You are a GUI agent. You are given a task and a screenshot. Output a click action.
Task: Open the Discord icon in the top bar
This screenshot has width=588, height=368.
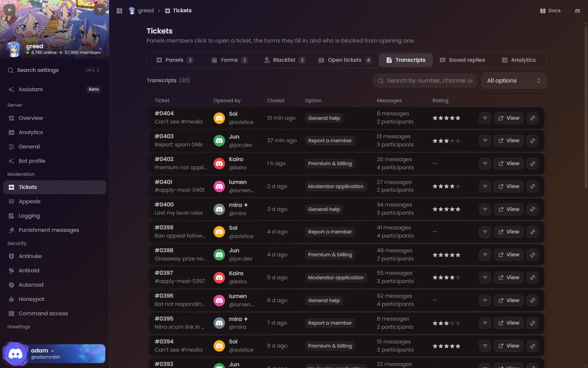click(x=577, y=11)
